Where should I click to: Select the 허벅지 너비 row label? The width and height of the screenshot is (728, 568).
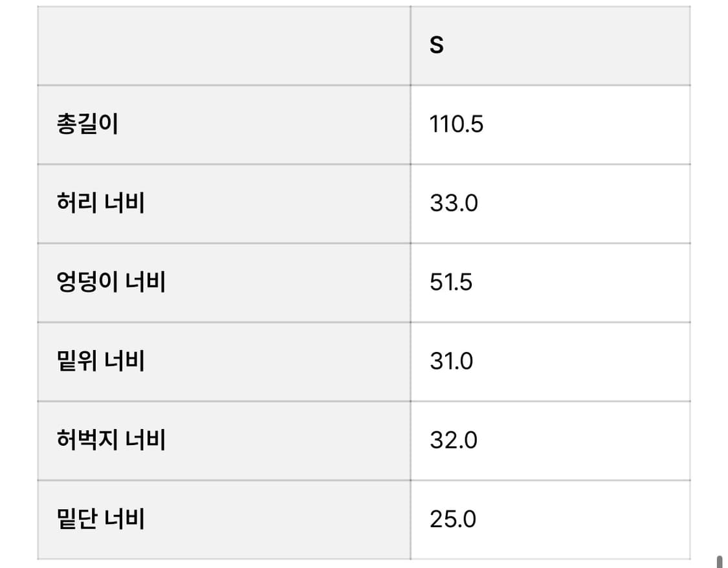tap(111, 440)
